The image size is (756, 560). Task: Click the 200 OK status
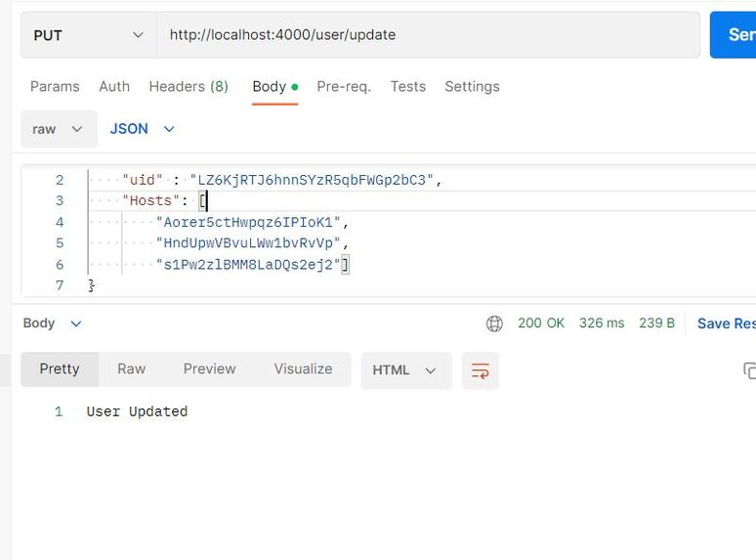coord(541,323)
